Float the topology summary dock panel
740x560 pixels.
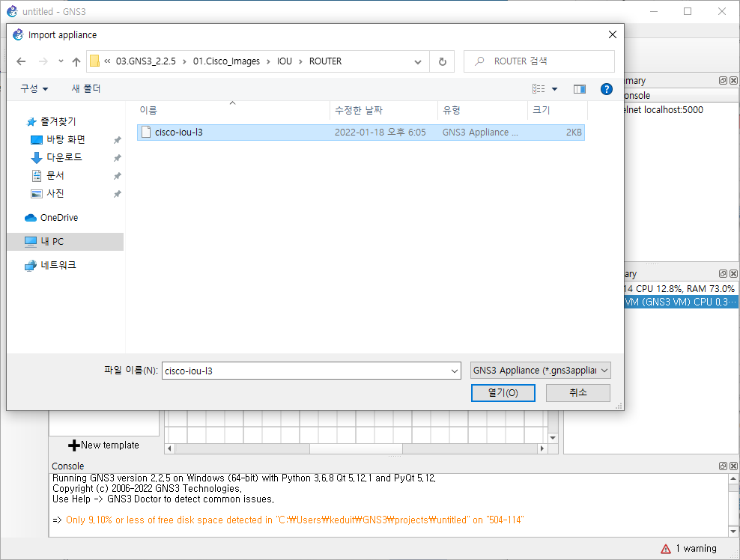coord(723,81)
